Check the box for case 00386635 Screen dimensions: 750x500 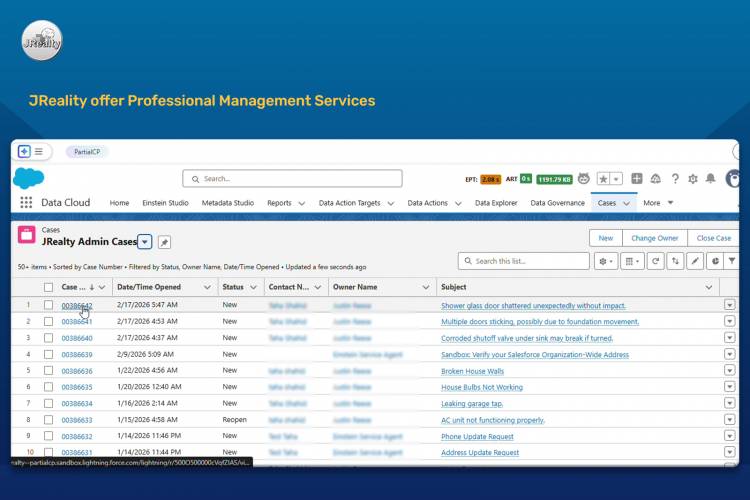(48, 387)
